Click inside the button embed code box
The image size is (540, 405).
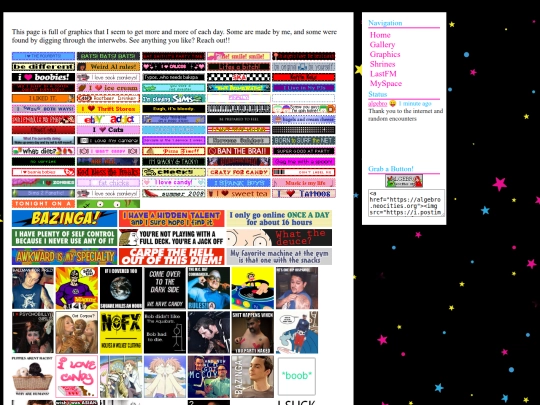click(406, 203)
